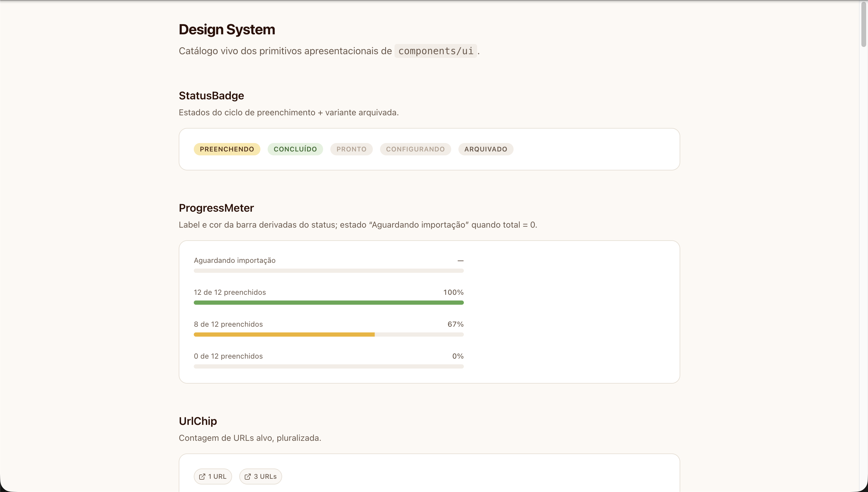This screenshot has width=868, height=492.
Task: Click the page vertical scrollbar thumb
Action: tap(863, 24)
